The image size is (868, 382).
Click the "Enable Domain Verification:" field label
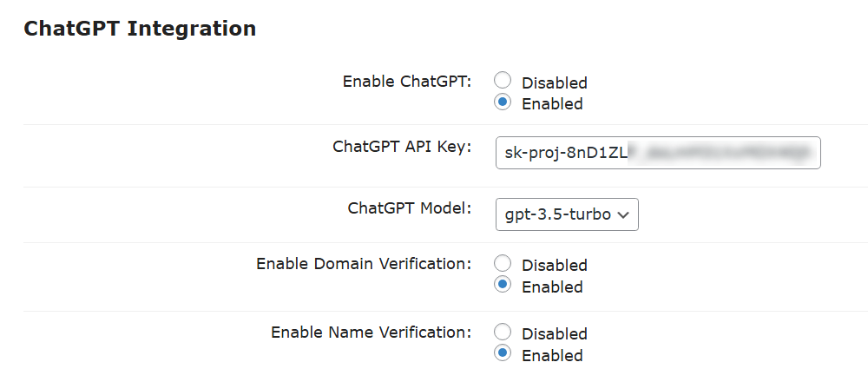point(363,263)
